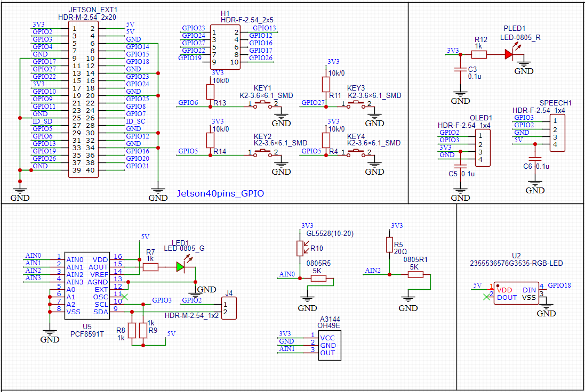Click the VREF pin name on U5
The height and width of the screenshot is (392, 585).
tap(99, 275)
